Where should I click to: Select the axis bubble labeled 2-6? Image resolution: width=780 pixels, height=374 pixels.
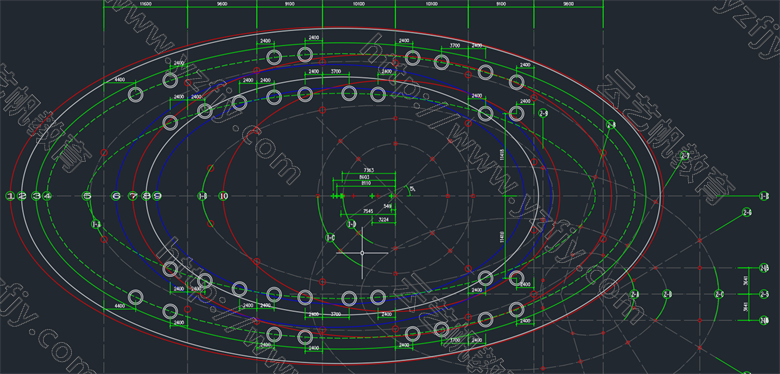(747, 212)
